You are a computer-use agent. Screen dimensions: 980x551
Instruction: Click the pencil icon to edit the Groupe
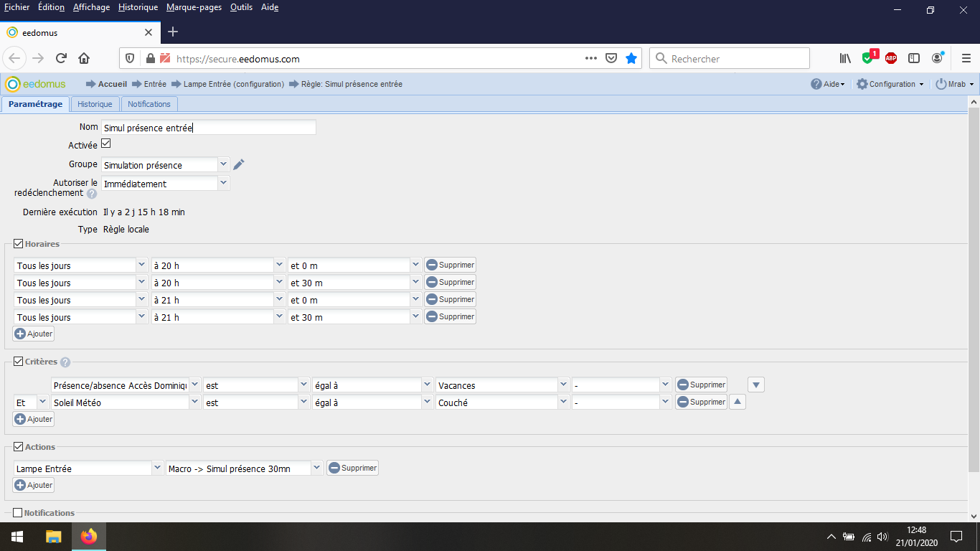coord(239,165)
